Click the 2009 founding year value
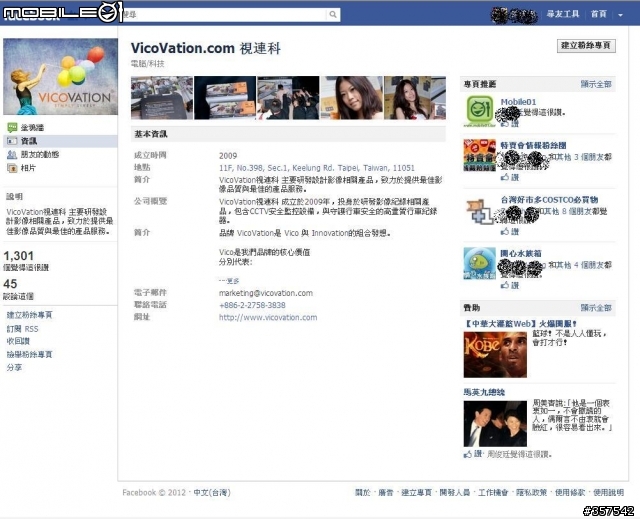640x519 pixels. [x=228, y=156]
